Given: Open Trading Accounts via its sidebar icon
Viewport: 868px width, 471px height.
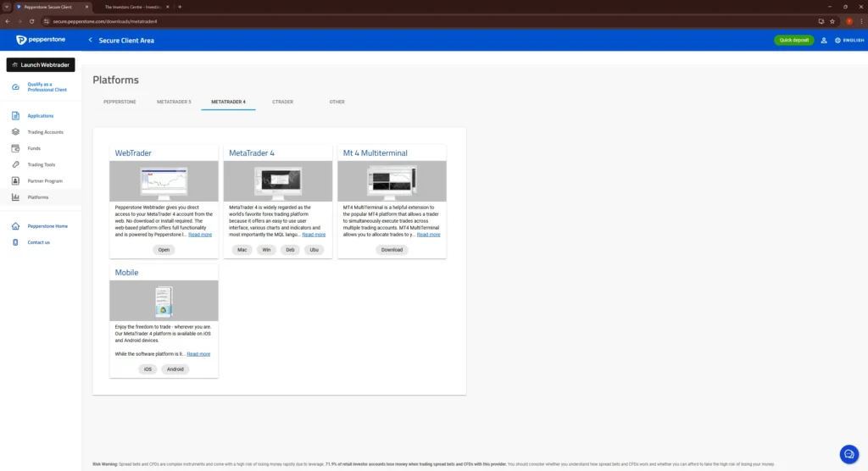Looking at the screenshot, I should coord(15,132).
